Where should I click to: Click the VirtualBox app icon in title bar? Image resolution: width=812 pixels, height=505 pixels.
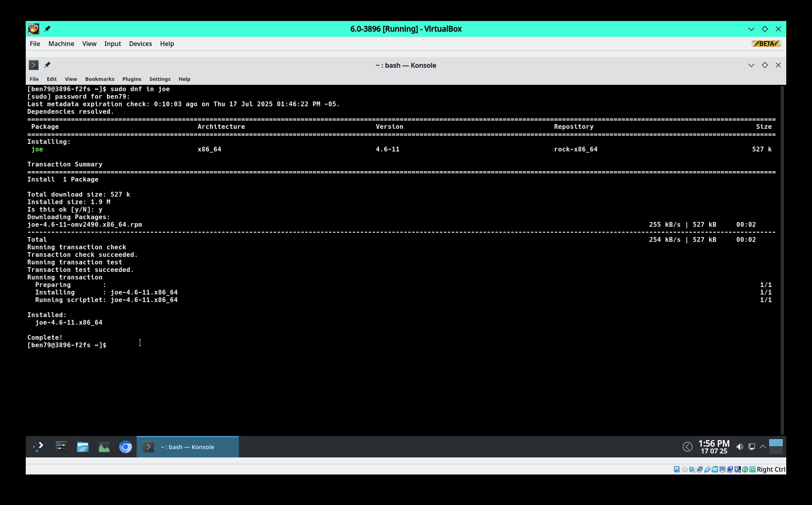(x=34, y=29)
